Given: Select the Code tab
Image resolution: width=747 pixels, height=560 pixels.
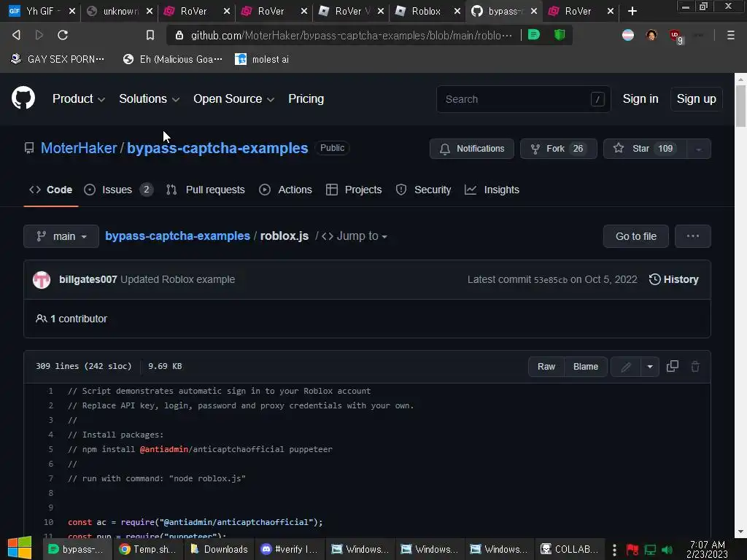Looking at the screenshot, I should point(51,190).
